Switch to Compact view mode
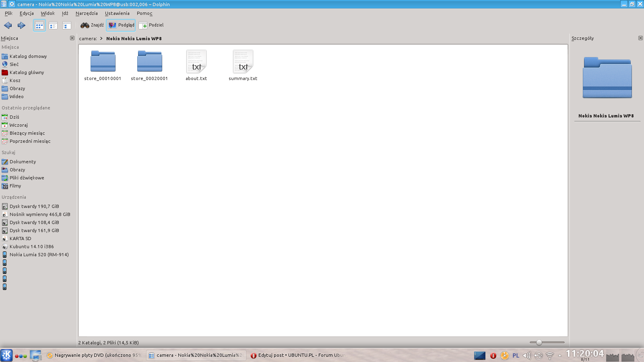The height and width of the screenshot is (362, 644). pos(53,25)
